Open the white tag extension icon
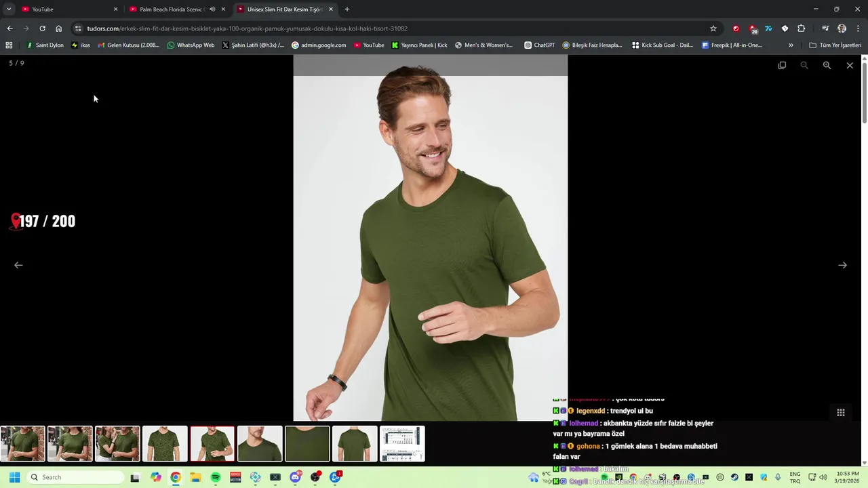The width and height of the screenshot is (868, 488). coord(785,28)
